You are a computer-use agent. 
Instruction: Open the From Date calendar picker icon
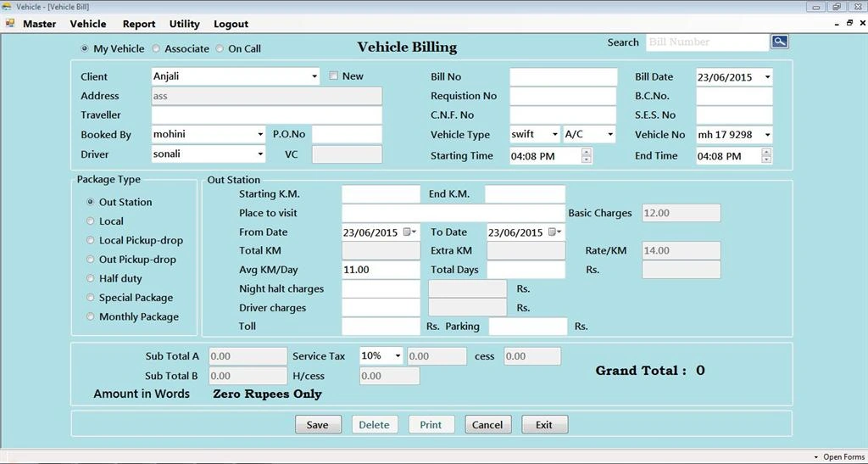pyautogui.click(x=409, y=232)
